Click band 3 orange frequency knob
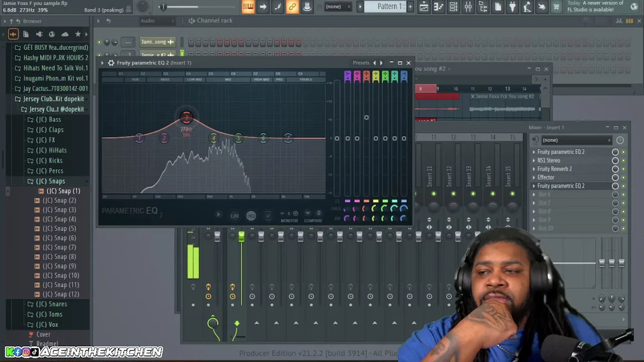 pos(366,208)
